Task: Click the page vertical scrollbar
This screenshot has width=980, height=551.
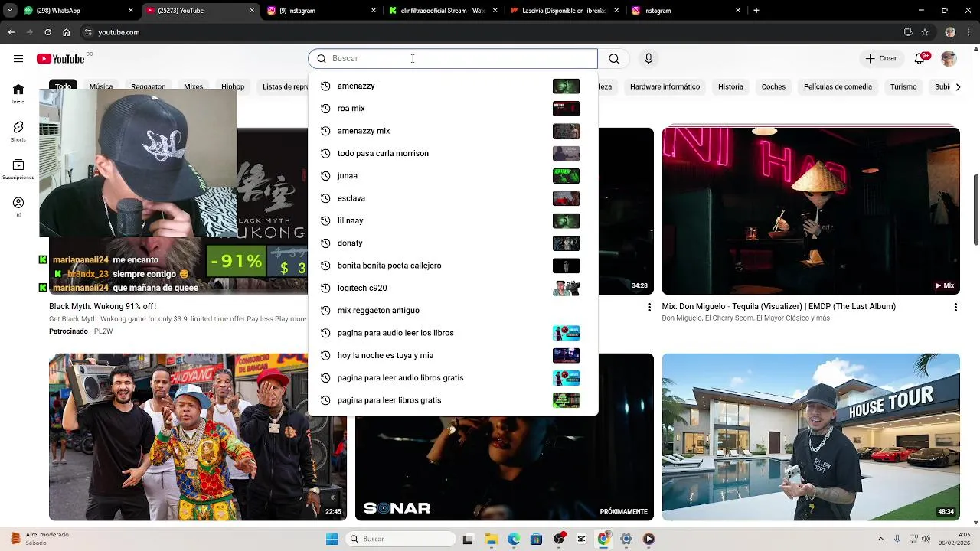Action: (x=975, y=210)
